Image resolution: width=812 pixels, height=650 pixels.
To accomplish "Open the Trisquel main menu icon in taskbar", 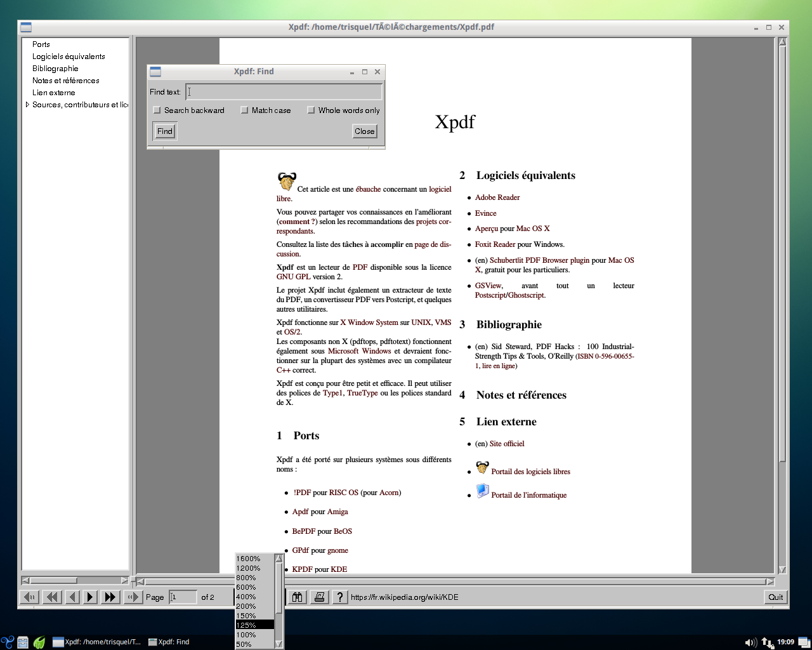I will point(8,642).
